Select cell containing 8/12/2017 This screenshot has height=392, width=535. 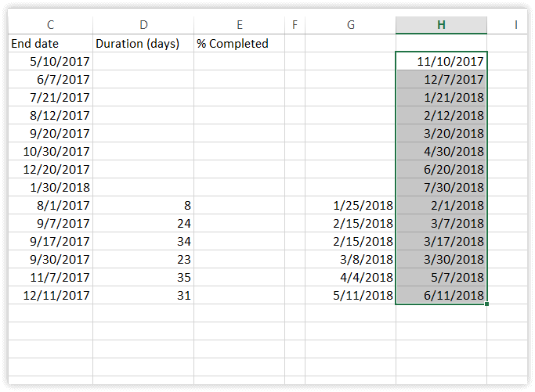50,115
